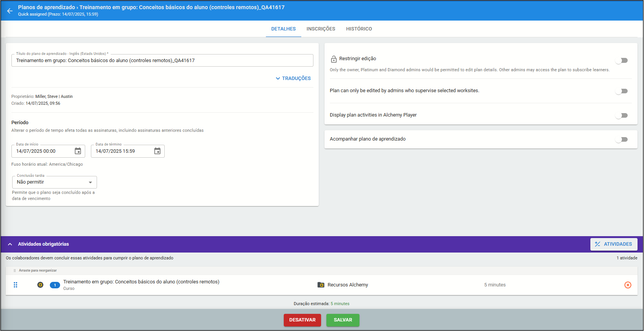This screenshot has width=644, height=331.
Task: Toggle worksite-supervising admins edit restriction
Action: 622,91
